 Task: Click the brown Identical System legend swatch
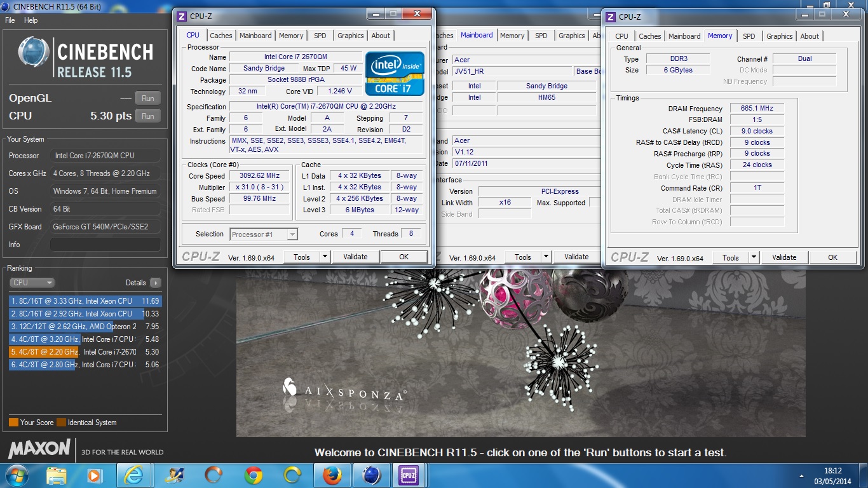point(61,423)
